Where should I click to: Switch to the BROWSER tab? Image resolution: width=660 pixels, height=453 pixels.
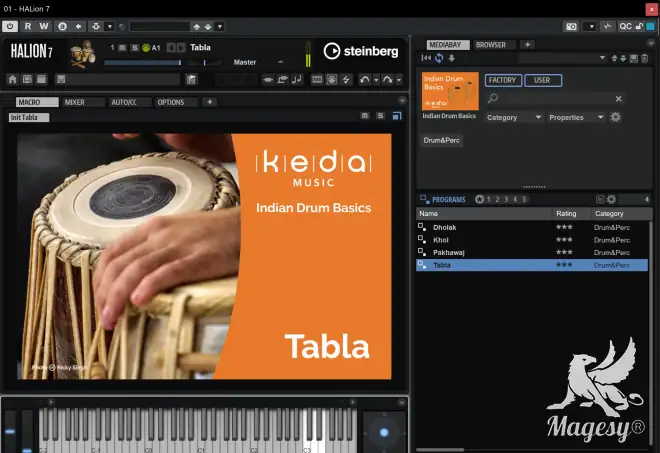pyautogui.click(x=494, y=45)
